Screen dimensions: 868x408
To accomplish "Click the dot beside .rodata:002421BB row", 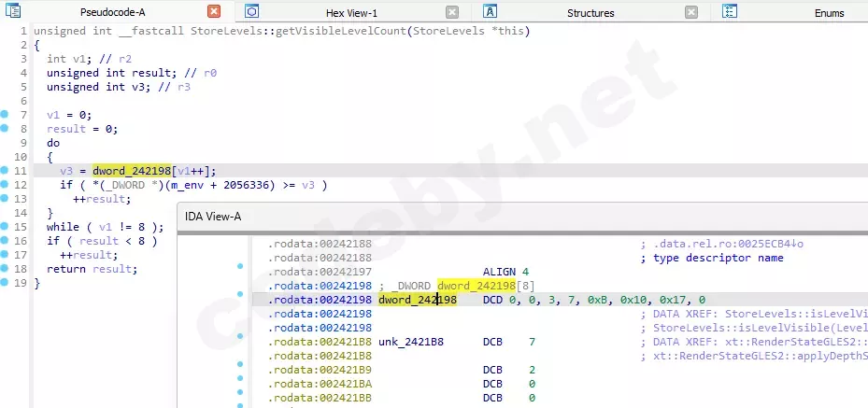I will (240, 392).
